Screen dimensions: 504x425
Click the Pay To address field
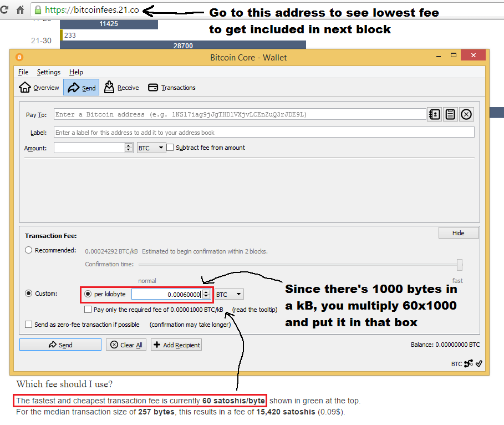coord(240,114)
